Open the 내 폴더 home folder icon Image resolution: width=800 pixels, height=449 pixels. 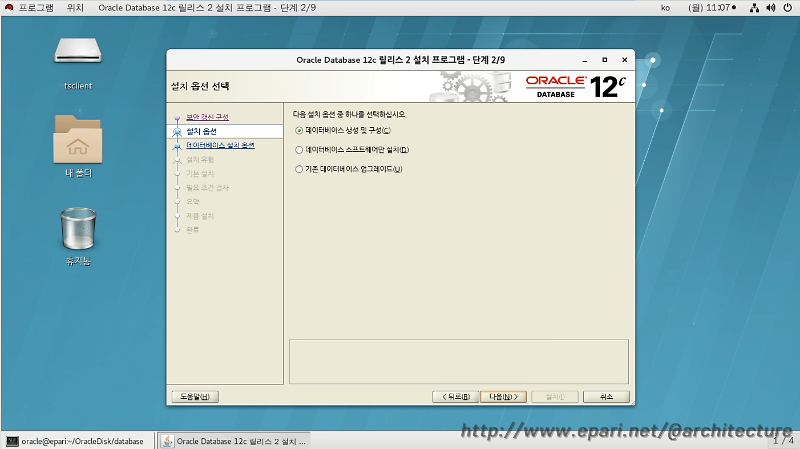pyautogui.click(x=78, y=139)
